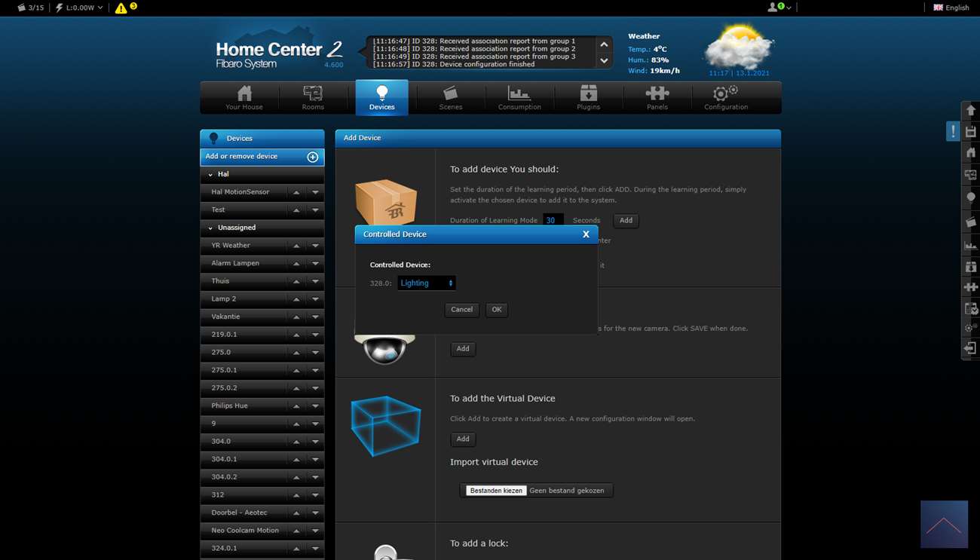Click the blue exclamation alert icon
This screenshot has height=560, width=980.
point(953,131)
